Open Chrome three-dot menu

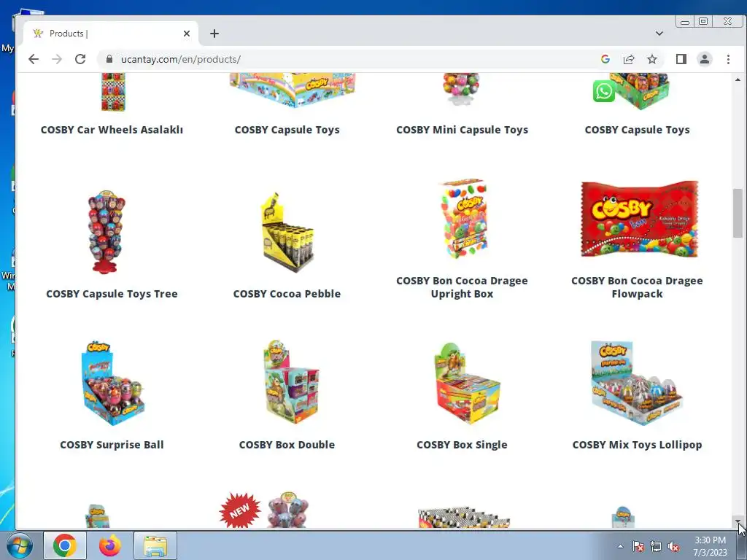coord(728,59)
